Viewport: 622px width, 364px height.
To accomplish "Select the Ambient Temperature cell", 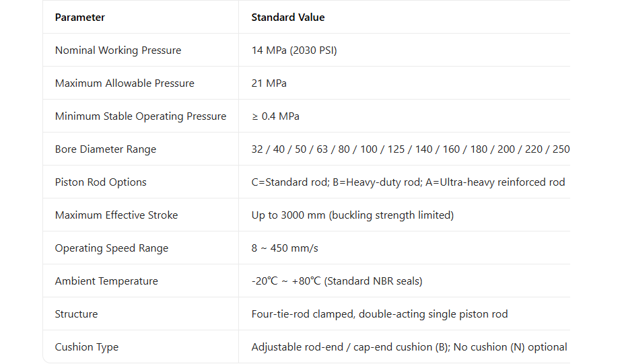I will tap(106, 281).
